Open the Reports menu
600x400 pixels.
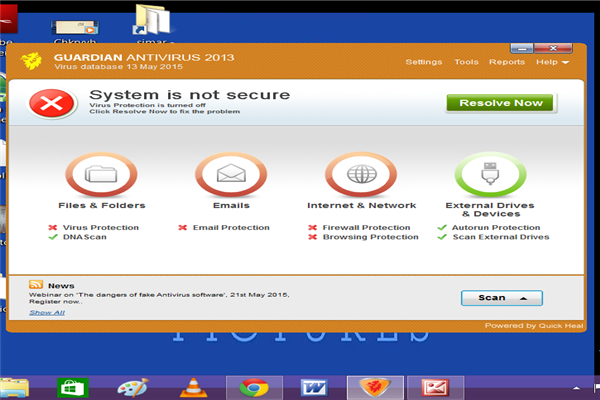(x=507, y=62)
